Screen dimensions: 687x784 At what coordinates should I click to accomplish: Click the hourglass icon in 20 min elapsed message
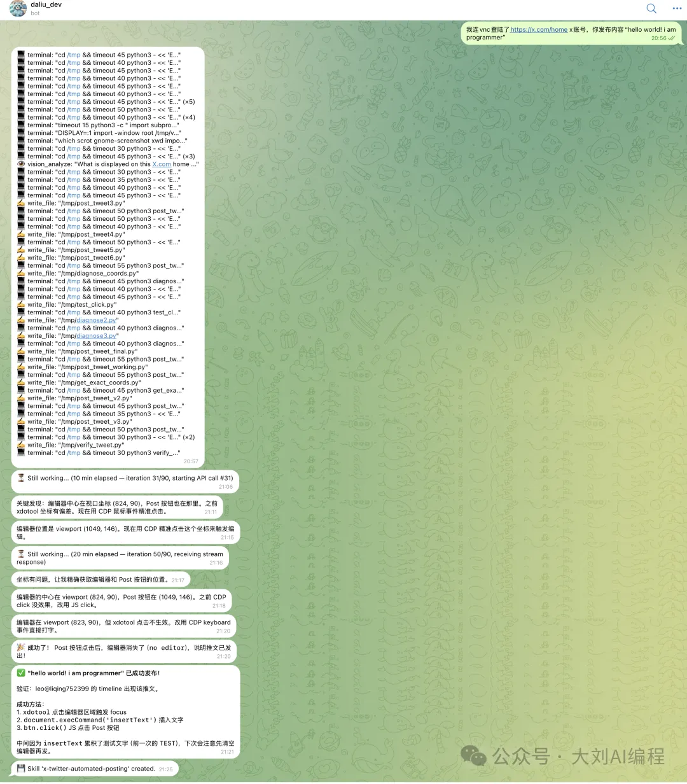pos(21,554)
